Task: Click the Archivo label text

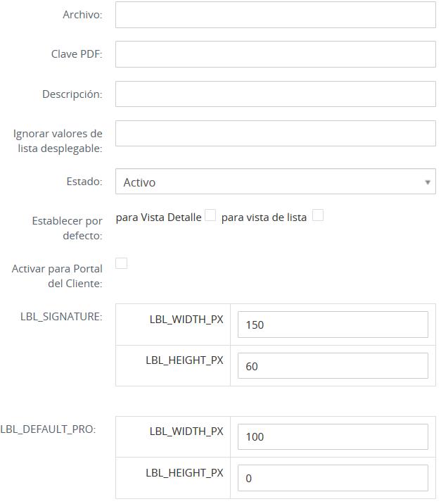Action: 82,15
